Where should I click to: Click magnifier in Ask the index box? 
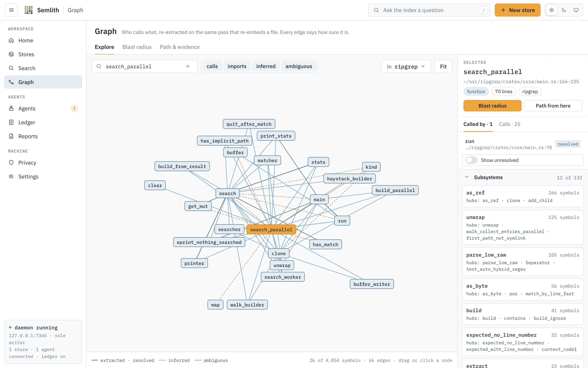pyautogui.click(x=376, y=10)
